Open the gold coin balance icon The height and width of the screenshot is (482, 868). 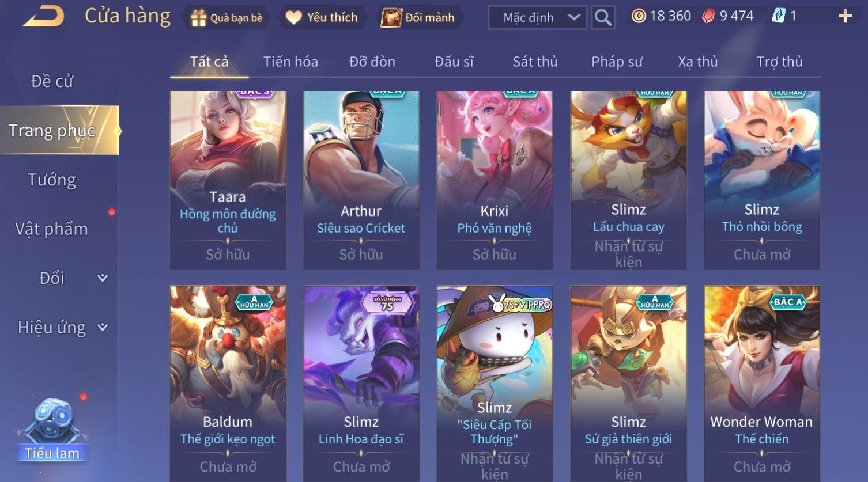[638, 16]
